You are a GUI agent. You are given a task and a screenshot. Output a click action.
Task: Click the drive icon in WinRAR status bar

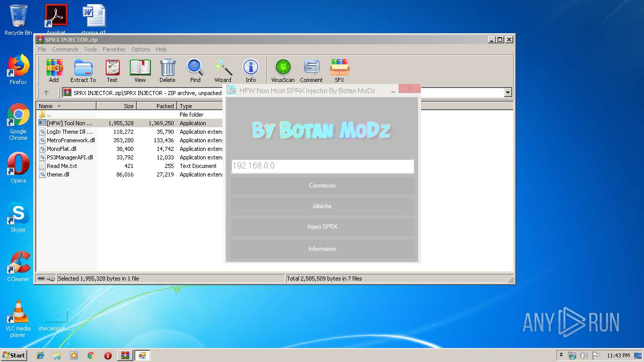41,279
